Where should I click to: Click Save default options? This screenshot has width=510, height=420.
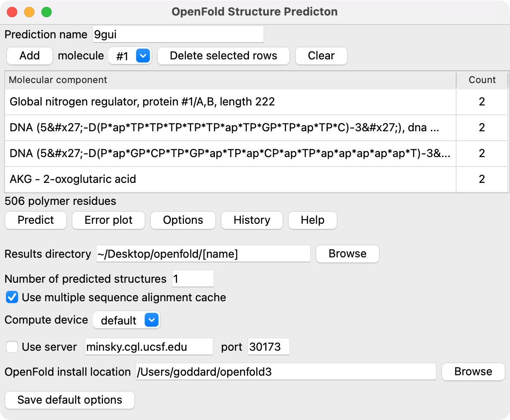(69, 400)
